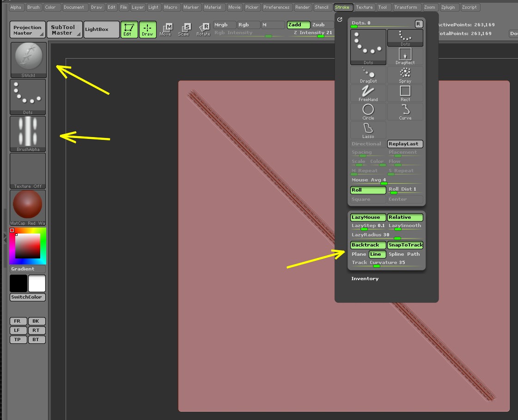Open the BrushAlpha selector
The width and height of the screenshot is (518, 420).
(x=28, y=134)
